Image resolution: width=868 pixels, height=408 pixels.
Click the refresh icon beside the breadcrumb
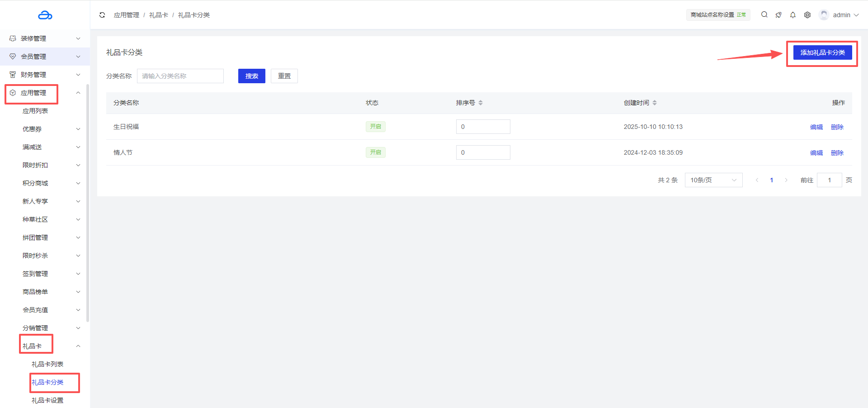[x=102, y=15]
